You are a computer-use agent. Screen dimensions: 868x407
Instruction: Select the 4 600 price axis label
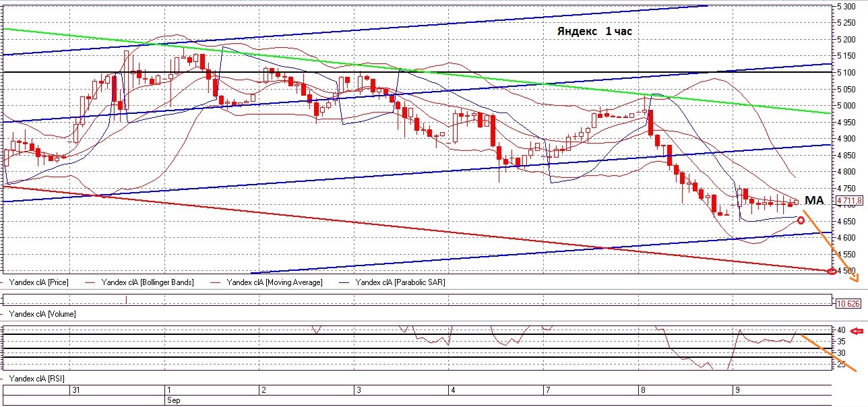coord(847,238)
